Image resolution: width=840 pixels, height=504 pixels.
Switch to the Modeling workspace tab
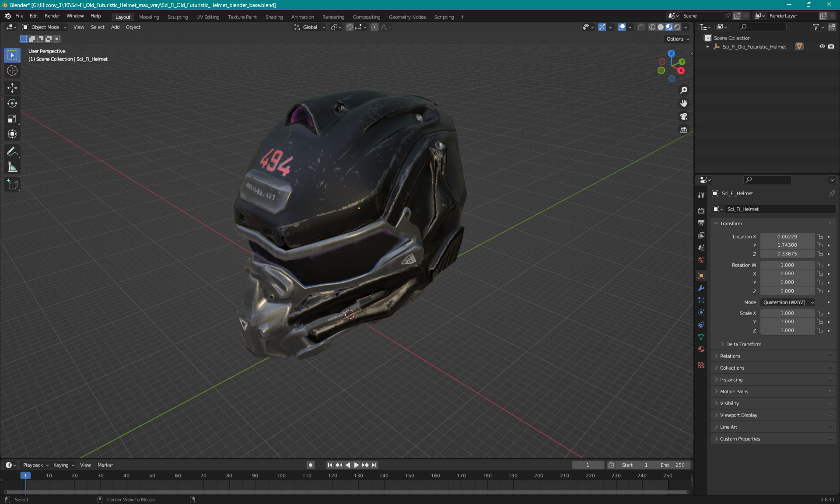pyautogui.click(x=149, y=17)
